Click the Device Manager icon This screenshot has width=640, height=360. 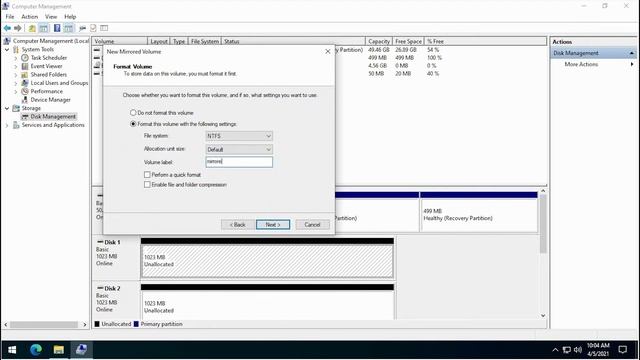(24, 100)
